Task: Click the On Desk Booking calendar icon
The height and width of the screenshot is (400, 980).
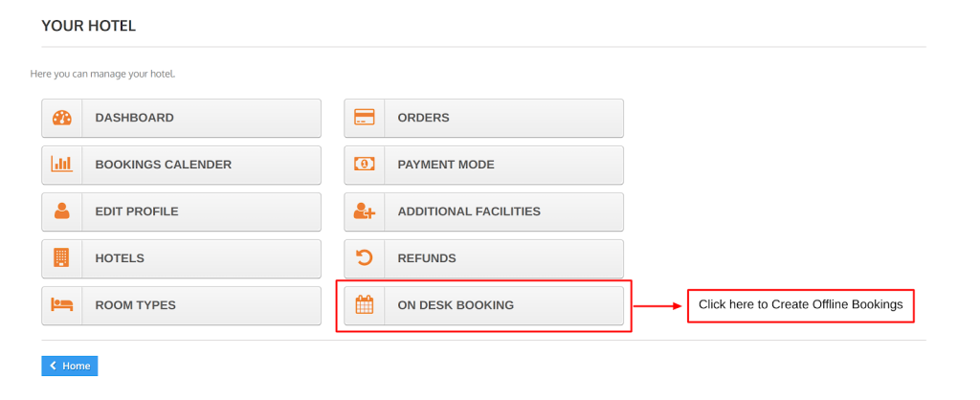Action: click(x=365, y=305)
